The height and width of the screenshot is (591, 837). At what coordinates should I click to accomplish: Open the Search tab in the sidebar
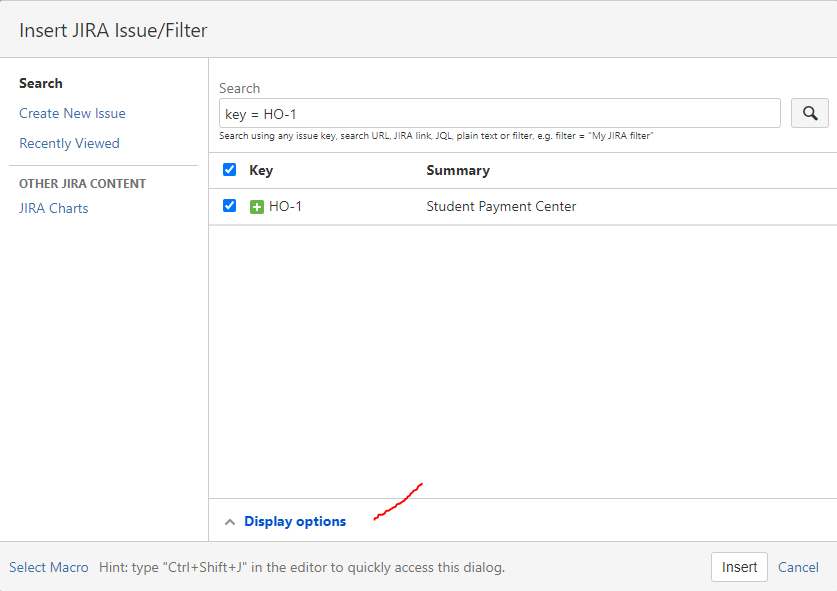point(41,83)
